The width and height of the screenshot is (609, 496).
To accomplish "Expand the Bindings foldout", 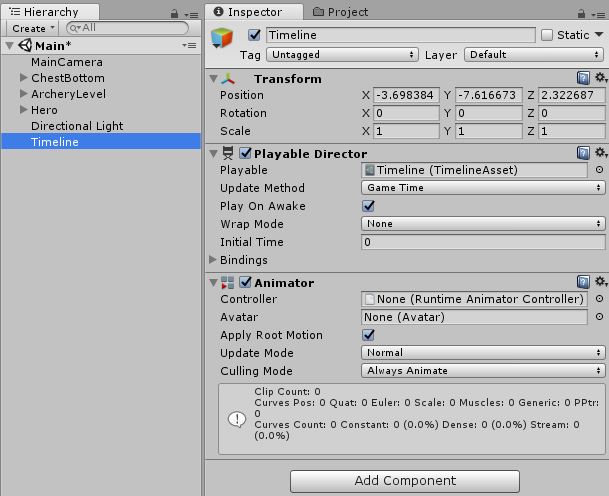I will (212, 259).
